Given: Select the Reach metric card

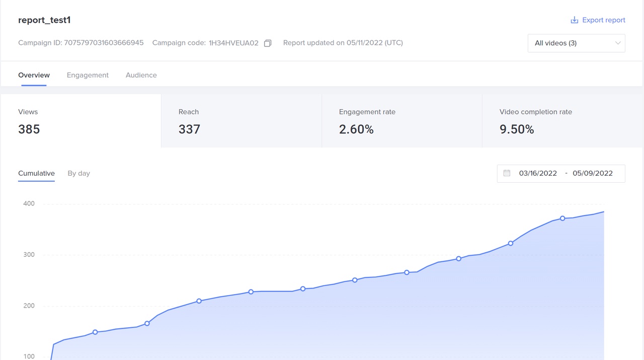Looking at the screenshot, I should (x=241, y=121).
